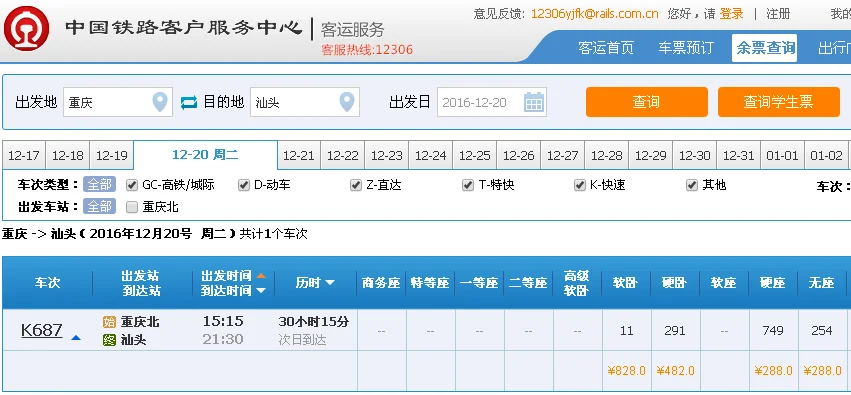The width and height of the screenshot is (851, 395).
Task: Select the 12-25 date tab
Action: click(x=475, y=156)
